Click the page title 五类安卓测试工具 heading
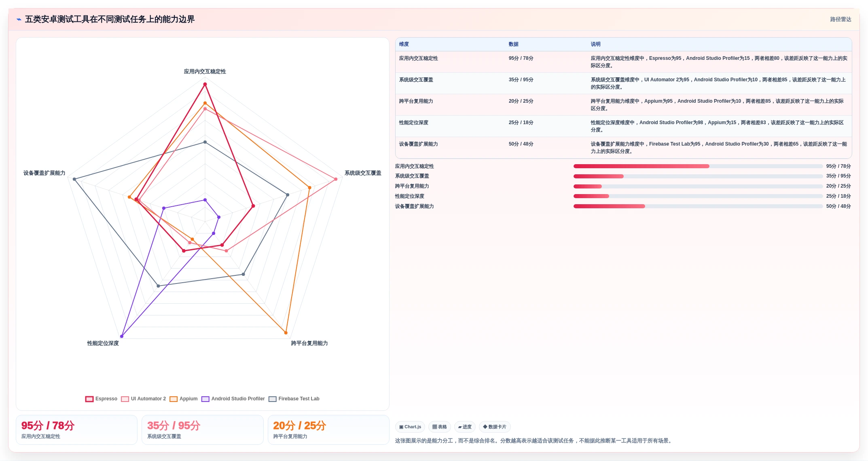 pyautogui.click(x=110, y=19)
